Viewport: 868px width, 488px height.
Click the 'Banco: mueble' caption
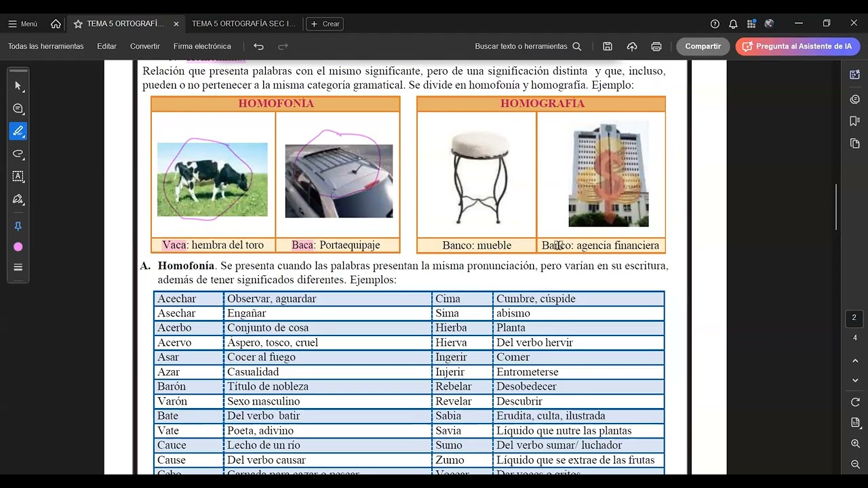pos(477,245)
